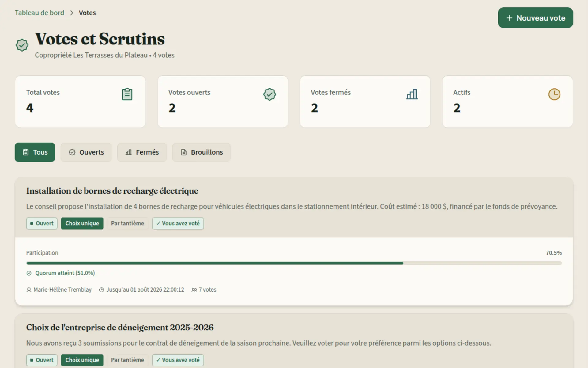Click the Total votes stat card
Image resolution: width=588 pixels, height=368 pixels.
click(x=80, y=102)
